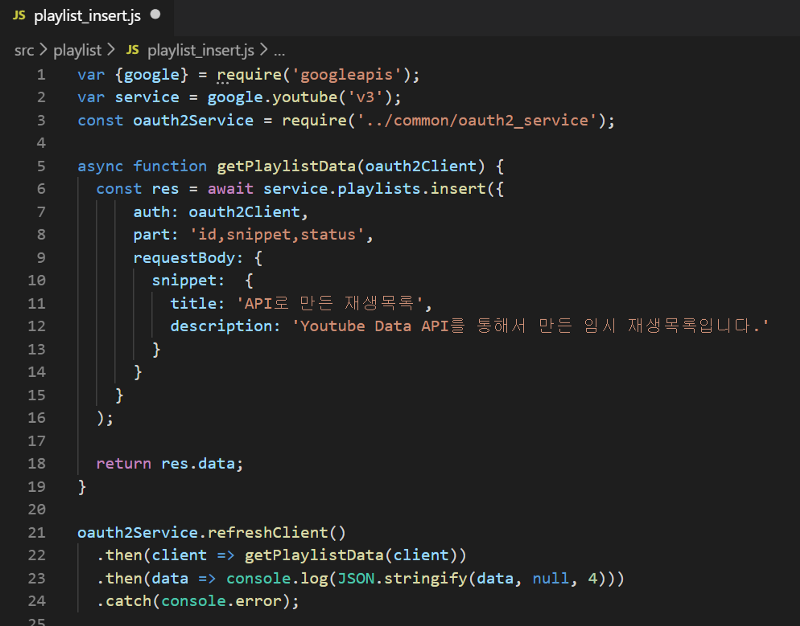Select the playlist_insert.js editor tab

pyautogui.click(x=87, y=16)
